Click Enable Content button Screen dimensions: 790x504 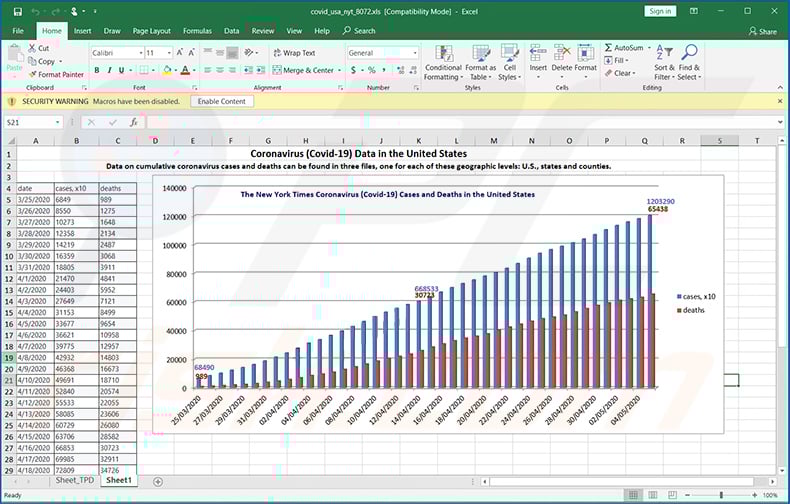(222, 101)
